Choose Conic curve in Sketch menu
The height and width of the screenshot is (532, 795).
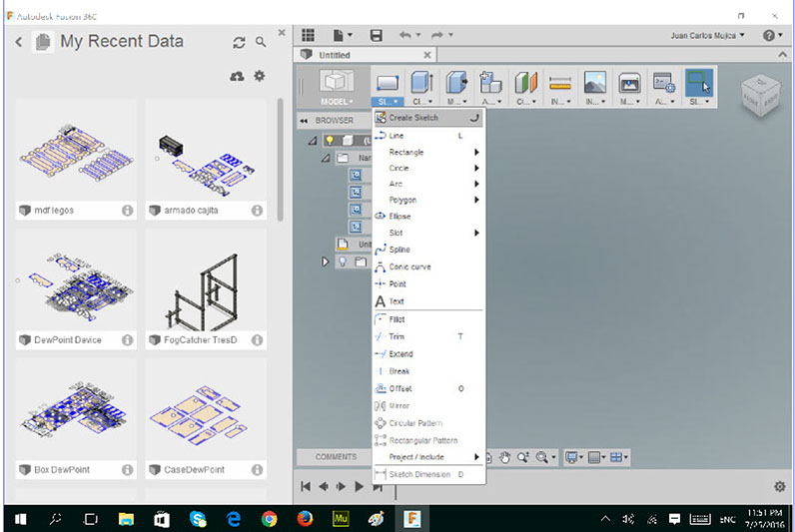click(428, 267)
